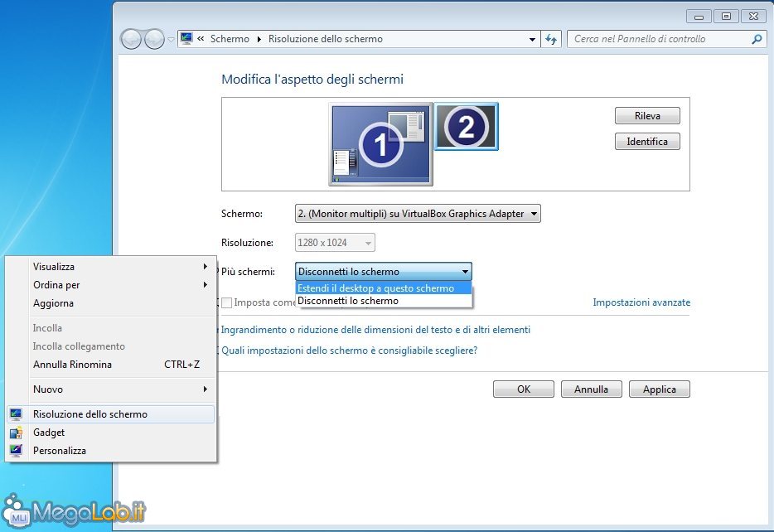Click the Applica button
Screen dimensions: 774x532
(660, 389)
